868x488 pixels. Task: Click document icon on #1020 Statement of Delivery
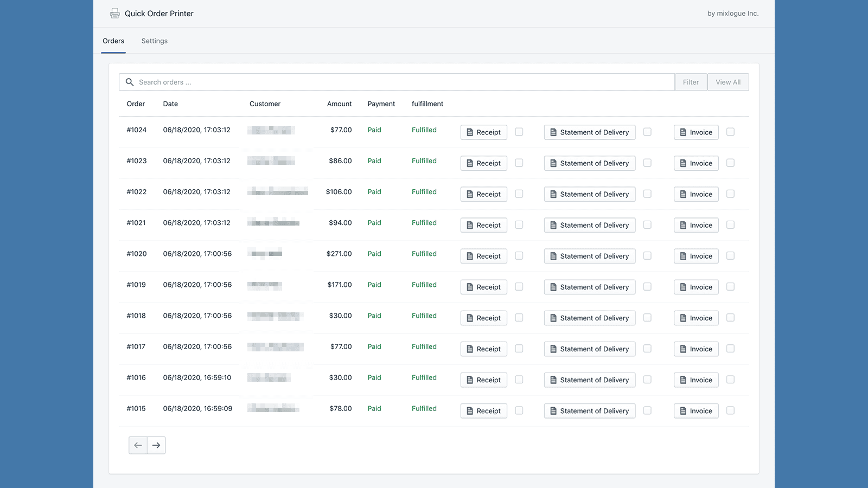click(x=553, y=256)
